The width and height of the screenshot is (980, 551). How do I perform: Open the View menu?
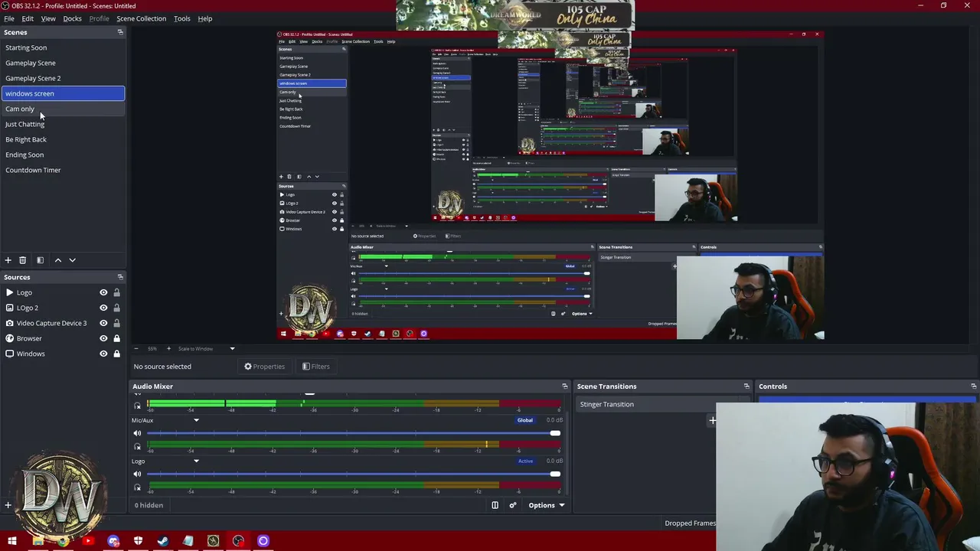48,18
